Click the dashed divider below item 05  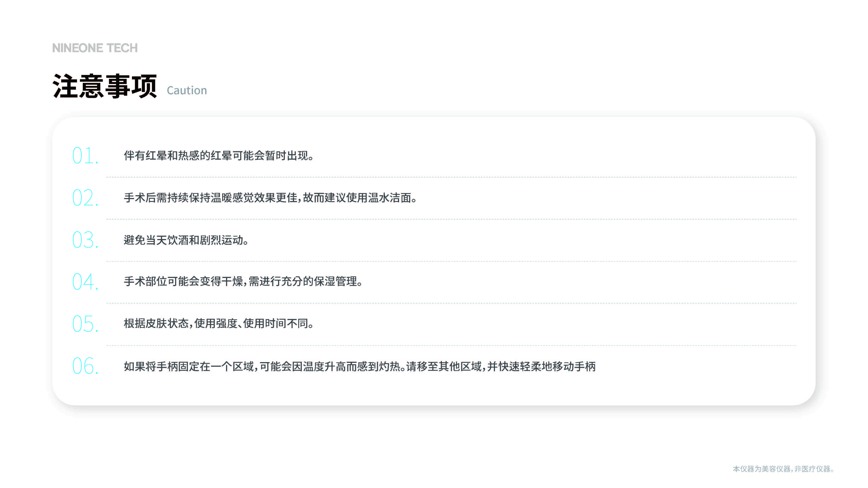point(452,345)
